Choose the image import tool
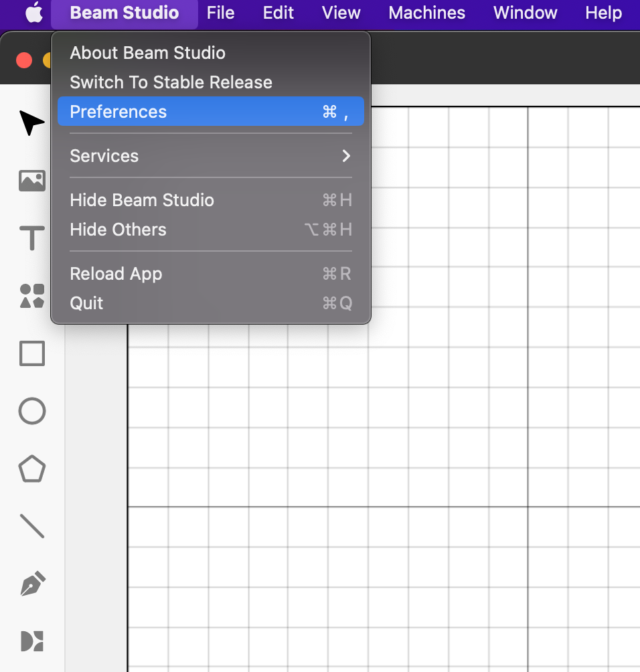640x672 pixels. (31, 180)
